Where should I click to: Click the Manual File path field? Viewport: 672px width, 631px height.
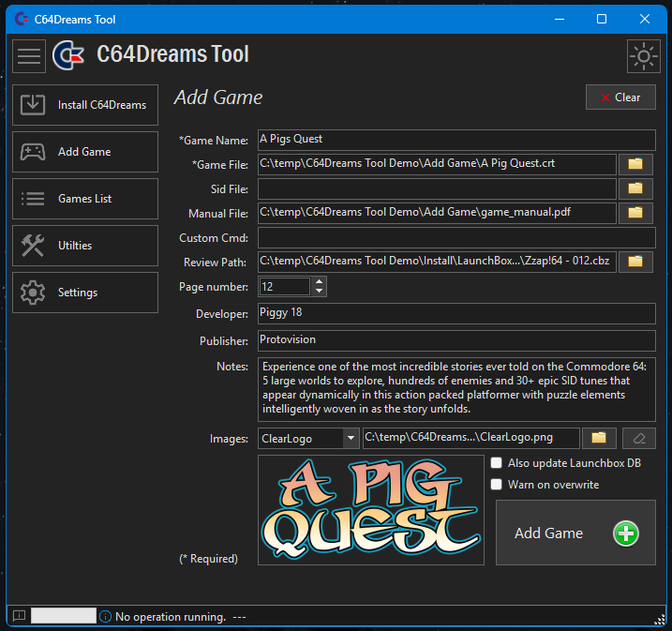click(437, 213)
